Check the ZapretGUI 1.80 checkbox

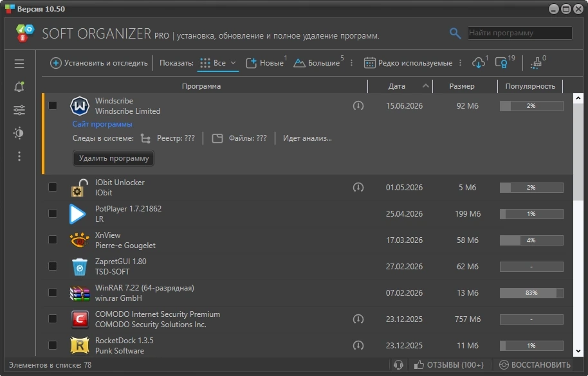click(x=53, y=266)
